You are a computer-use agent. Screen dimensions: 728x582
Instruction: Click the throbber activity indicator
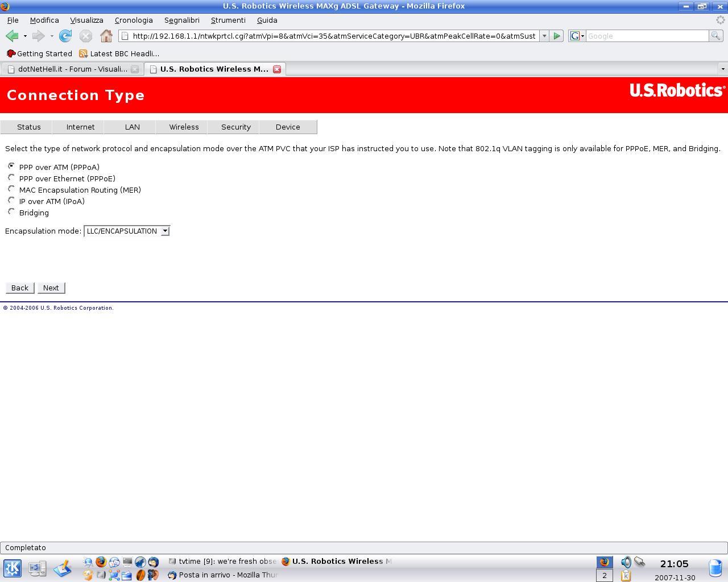[721, 20]
